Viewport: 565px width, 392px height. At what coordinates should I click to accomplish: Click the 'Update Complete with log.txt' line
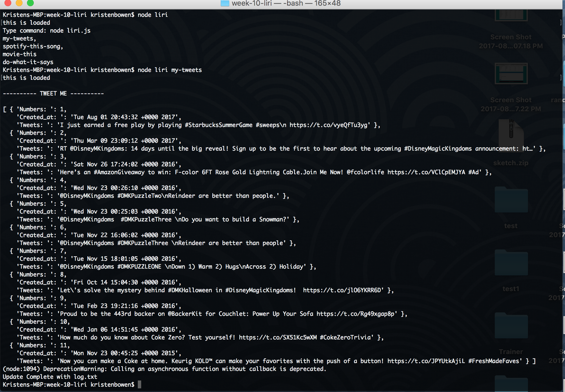(50, 377)
